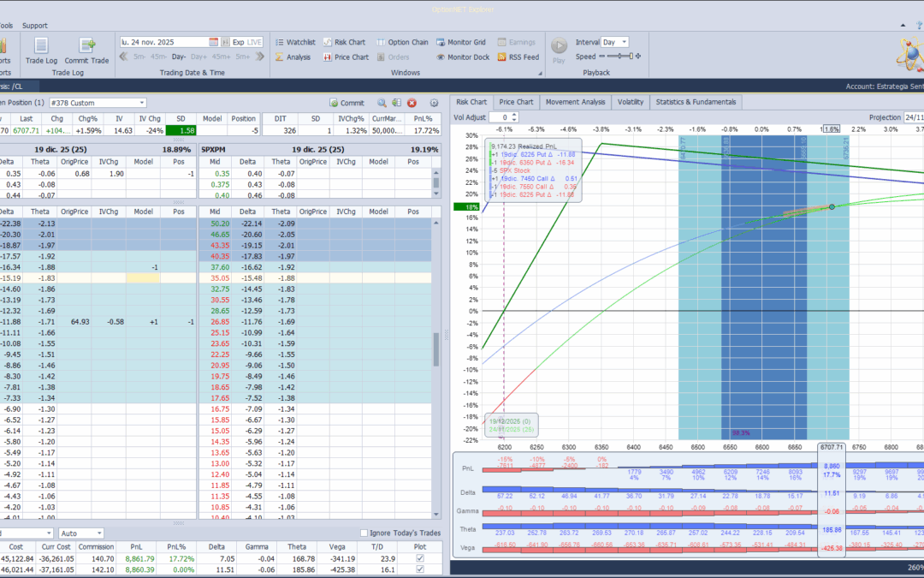
Task: Click the red delete position icon
Action: point(412,103)
